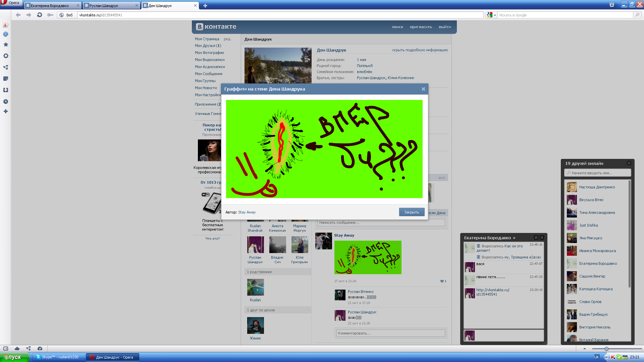This screenshot has width=644, height=362.
Task: Click выйти to log out
Action: click(x=445, y=27)
